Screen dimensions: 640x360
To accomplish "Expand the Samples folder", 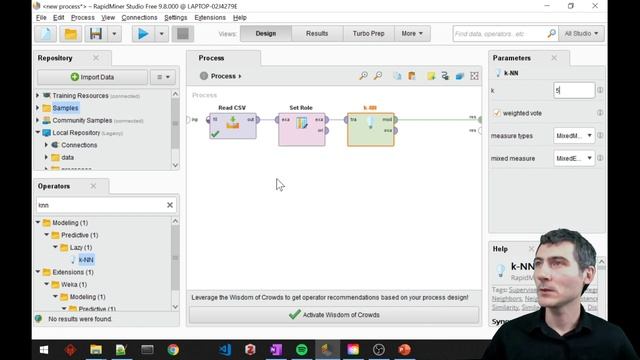I will [38, 108].
